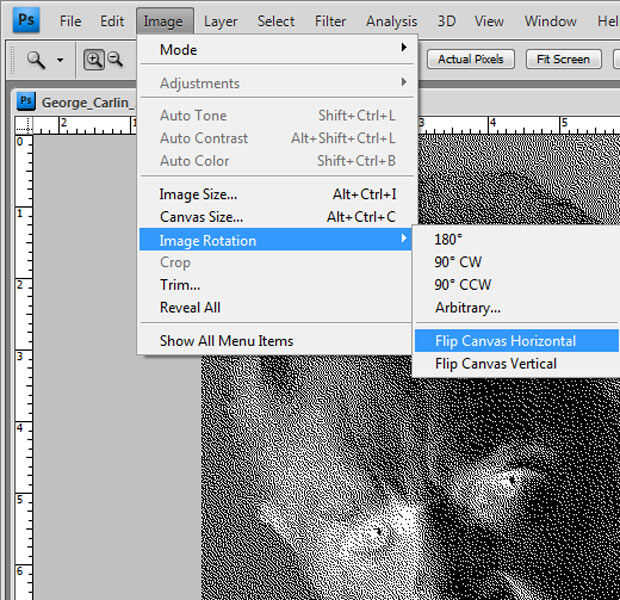Click the Photoshop Ps application logo

(x=26, y=19)
